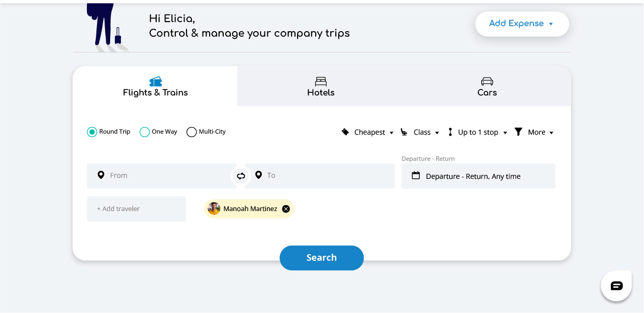The height and width of the screenshot is (313, 644).
Task: Click the funnel filter icon beside More
Action: [518, 132]
